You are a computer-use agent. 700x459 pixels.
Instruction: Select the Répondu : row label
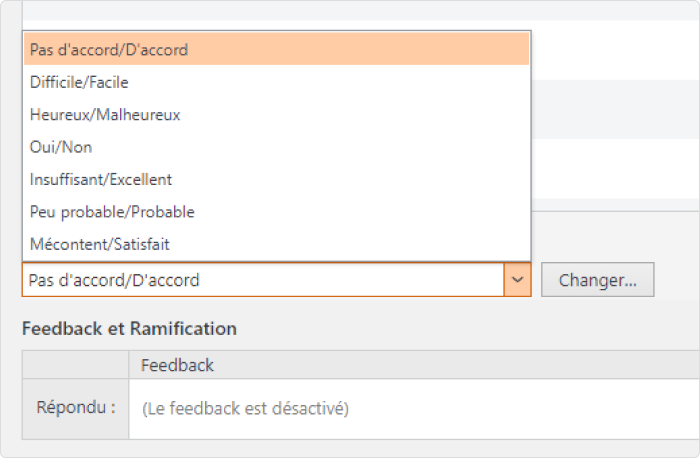(x=76, y=408)
